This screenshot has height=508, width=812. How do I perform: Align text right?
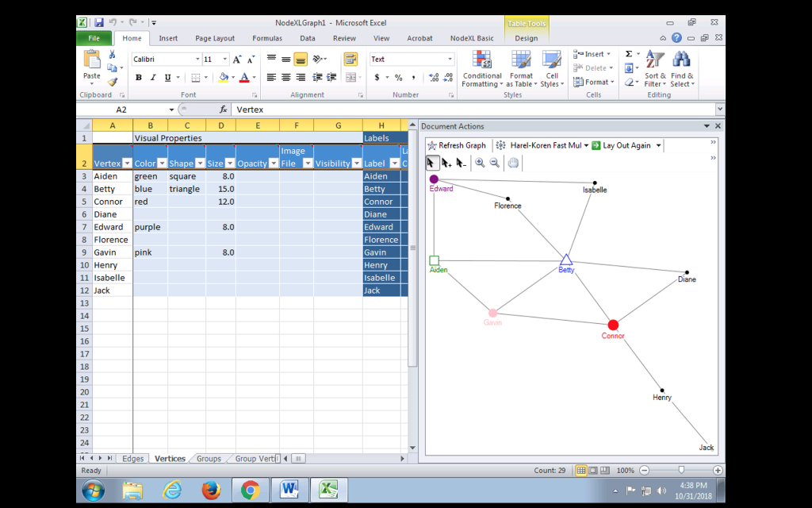301,78
